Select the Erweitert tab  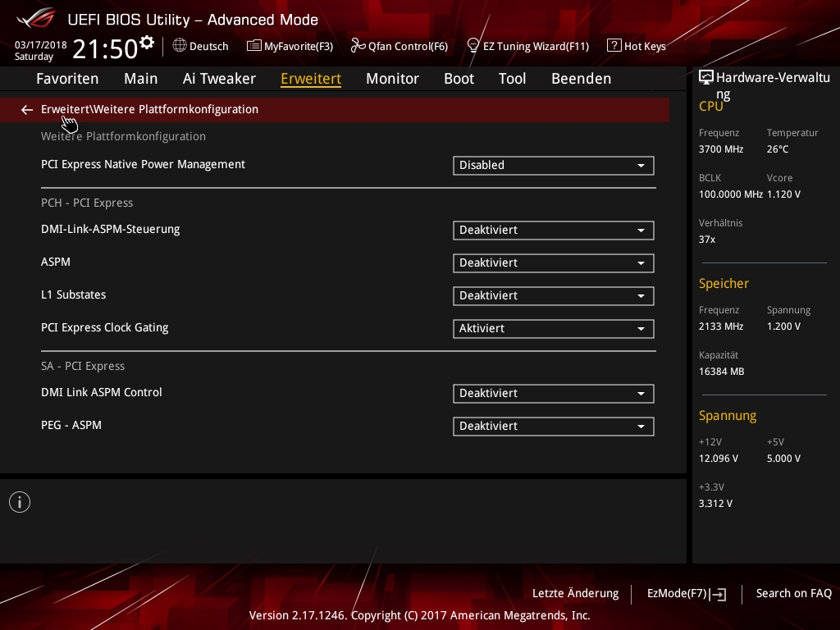pyautogui.click(x=311, y=79)
